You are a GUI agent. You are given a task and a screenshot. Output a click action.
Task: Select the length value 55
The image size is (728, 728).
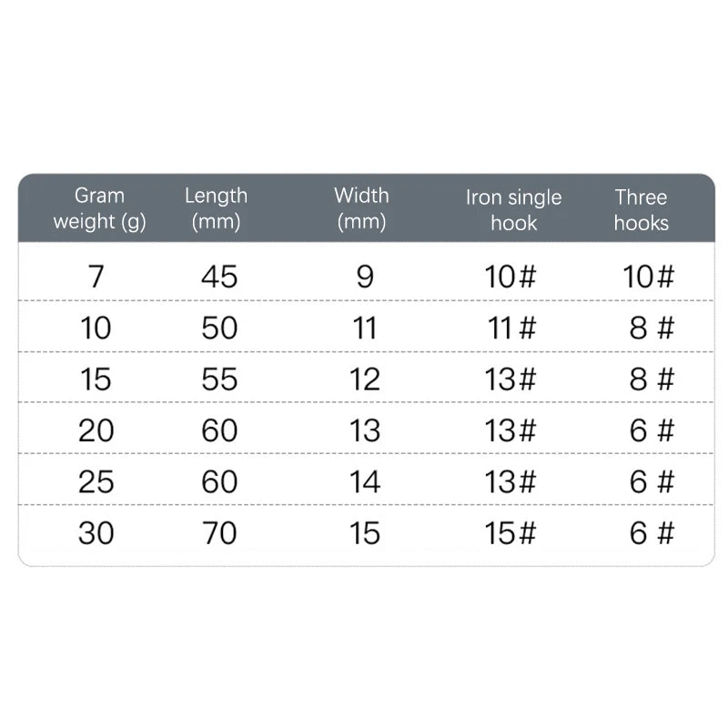pyautogui.click(x=219, y=379)
